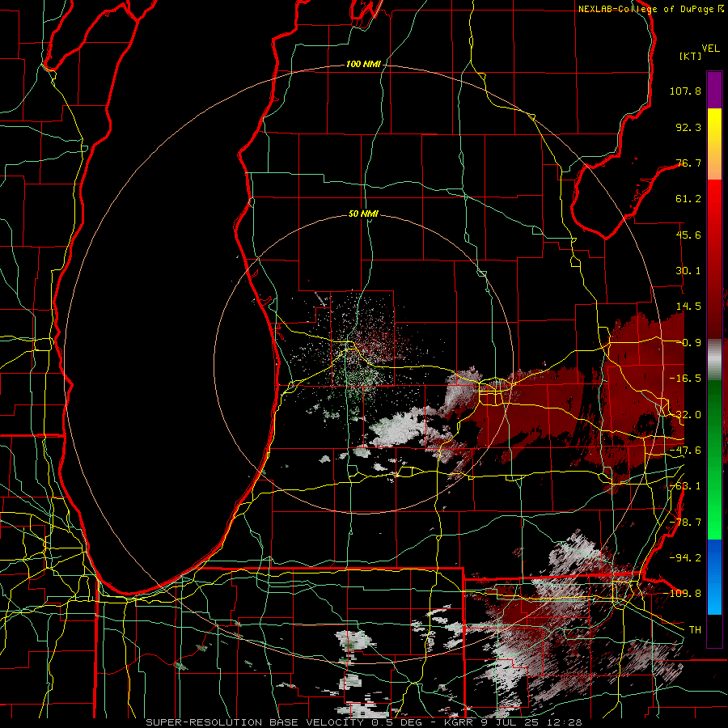Screen dimensions: 728x728
Task: Click the 50 NMI range ring label
Action: [363, 214]
